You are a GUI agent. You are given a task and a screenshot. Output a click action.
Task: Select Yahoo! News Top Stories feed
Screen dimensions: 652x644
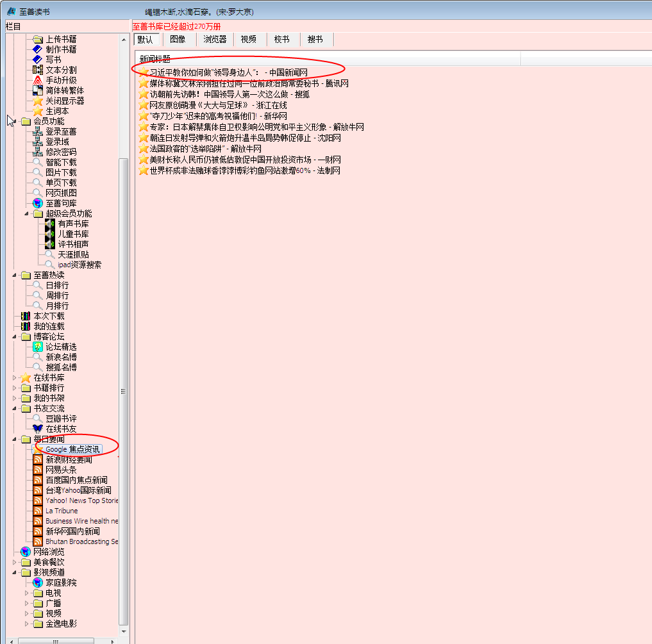click(81, 501)
